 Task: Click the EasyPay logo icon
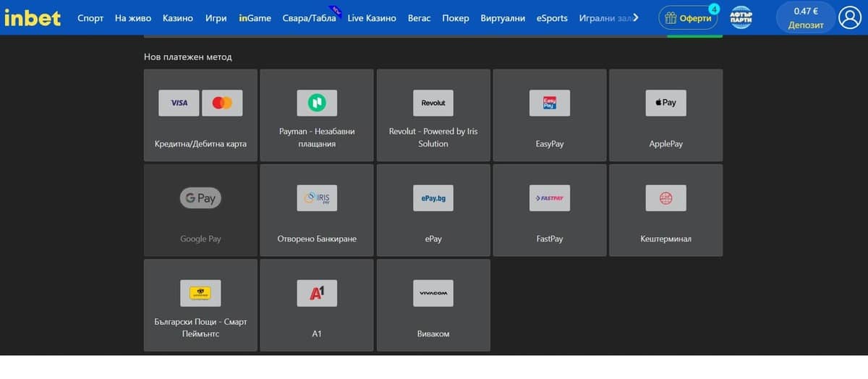point(550,103)
